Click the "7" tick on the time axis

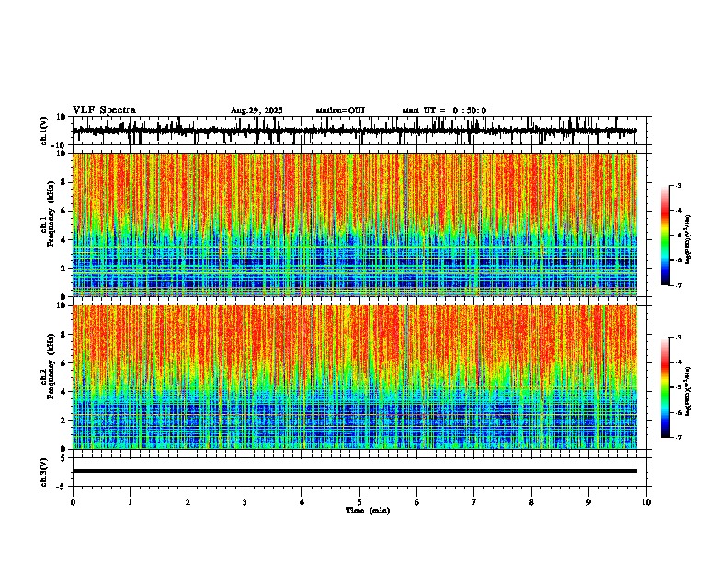click(x=474, y=502)
